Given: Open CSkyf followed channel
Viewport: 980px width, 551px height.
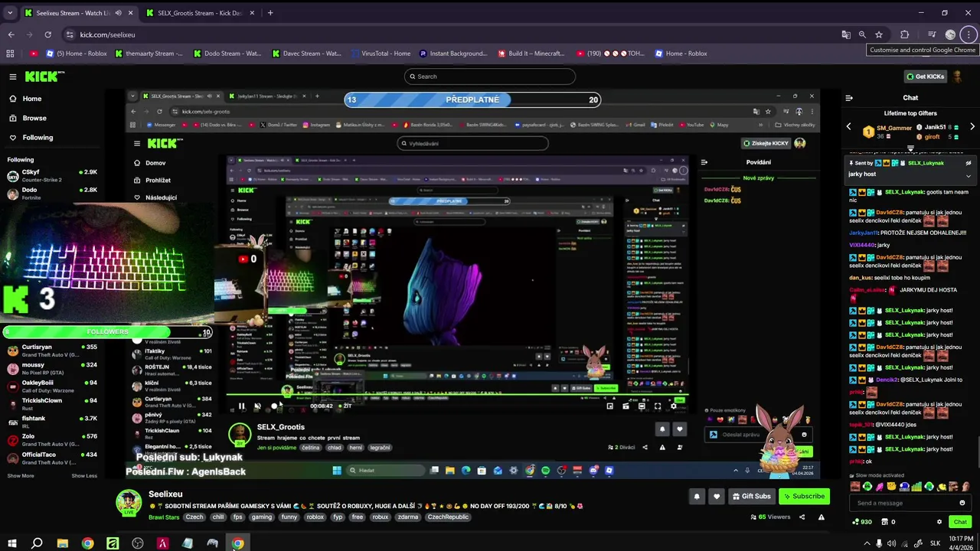Looking at the screenshot, I should [52, 176].
